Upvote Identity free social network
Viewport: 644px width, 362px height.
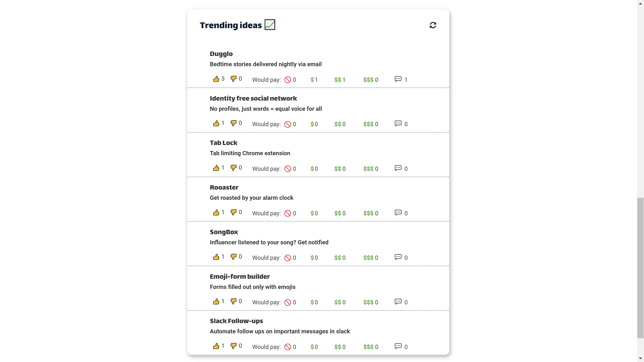[216, 123]
